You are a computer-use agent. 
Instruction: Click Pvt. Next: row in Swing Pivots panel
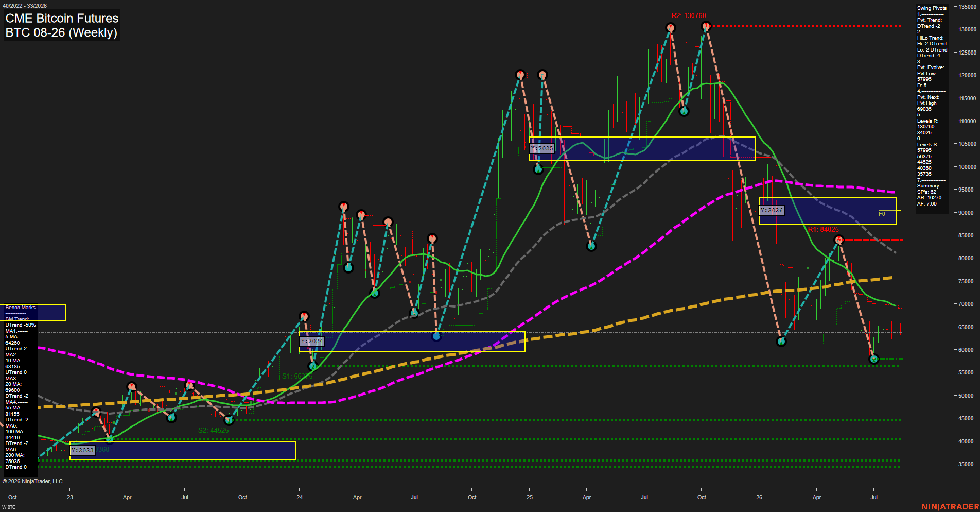(929, 97)
